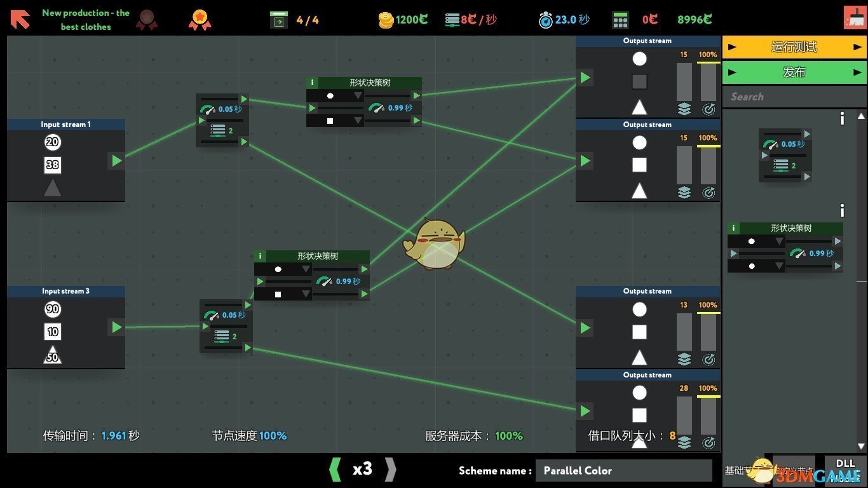The image size is (868, 488).
Task: Toggle the triangle labeled 50 in Input stream 3
Action: coord(53,355)
